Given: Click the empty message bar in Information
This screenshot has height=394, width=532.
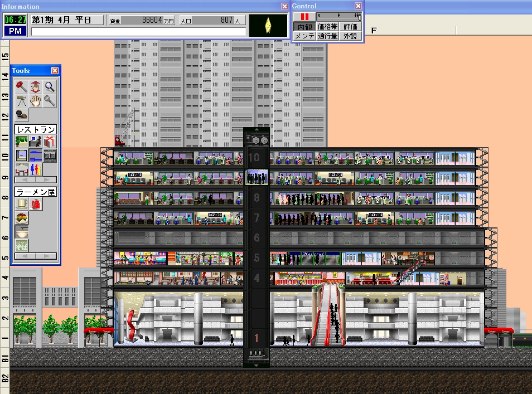Looking at the screenshot, I should [138, 32].
